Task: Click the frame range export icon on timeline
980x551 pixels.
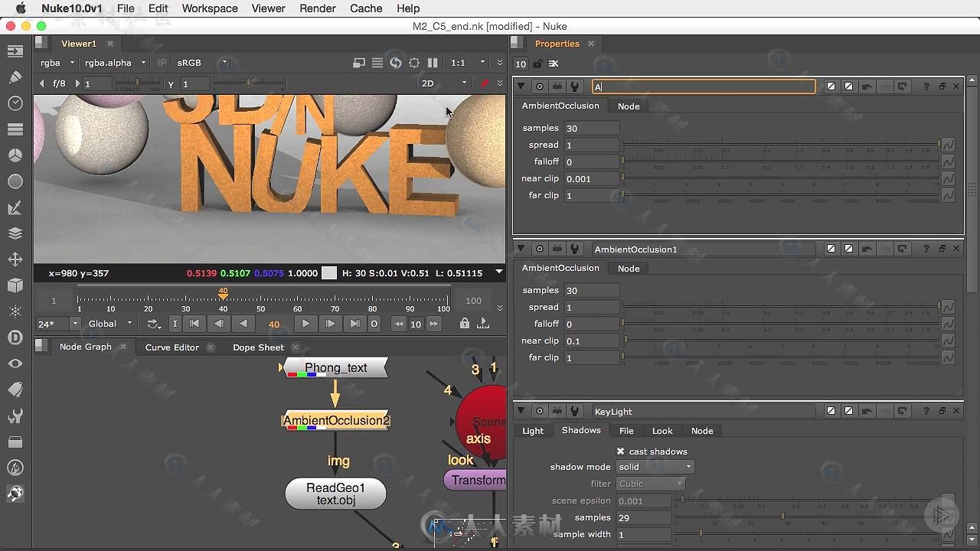Action: (x=483, y=324)
